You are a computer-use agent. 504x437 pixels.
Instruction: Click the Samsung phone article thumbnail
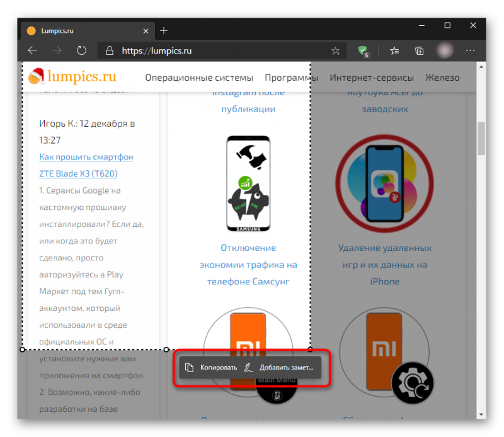tap(248, 184)
